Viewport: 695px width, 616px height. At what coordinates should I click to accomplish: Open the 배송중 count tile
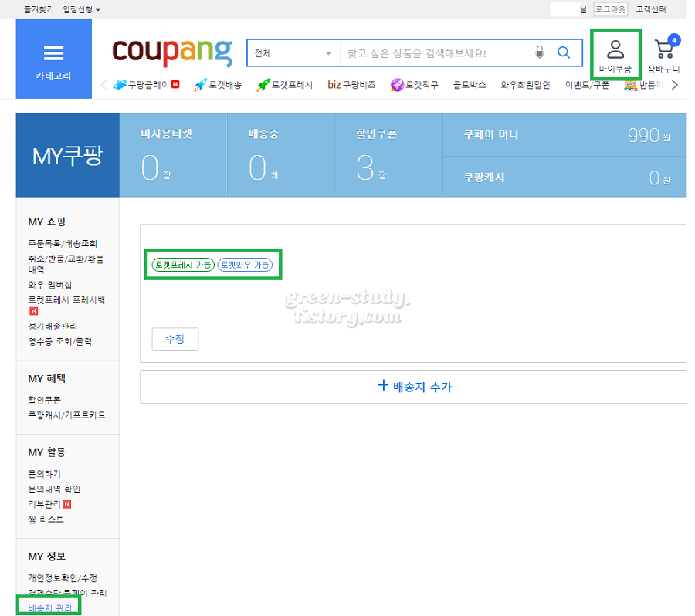pos(281,155)
